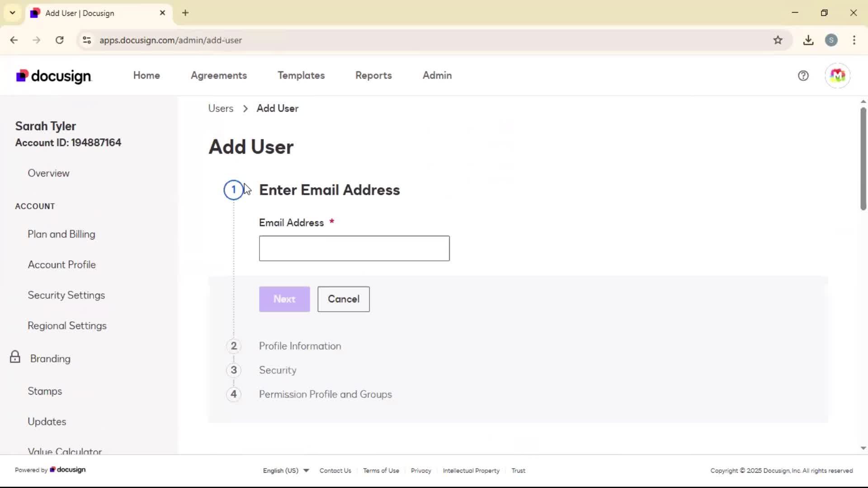868x488 pixels.
Task: Open the Terms of Use footer link
Action: click(x=381, y=470)
